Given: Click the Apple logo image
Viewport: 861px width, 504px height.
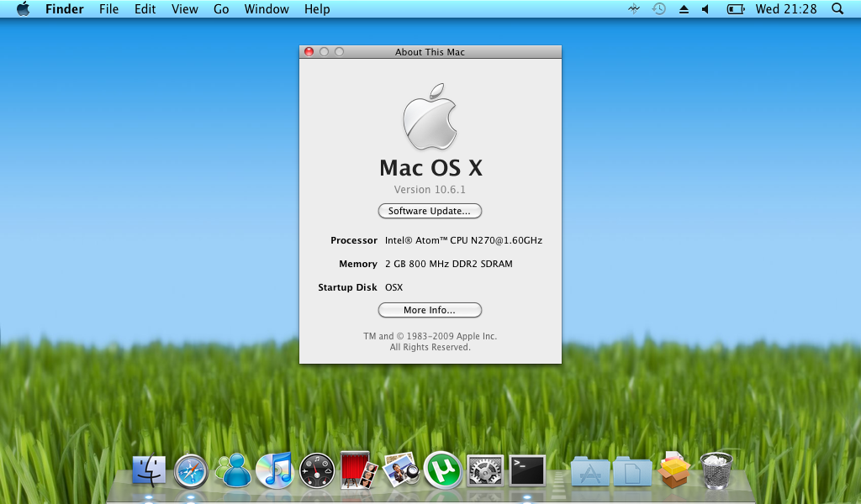Looking at the screenshot, I should [430, 117].
